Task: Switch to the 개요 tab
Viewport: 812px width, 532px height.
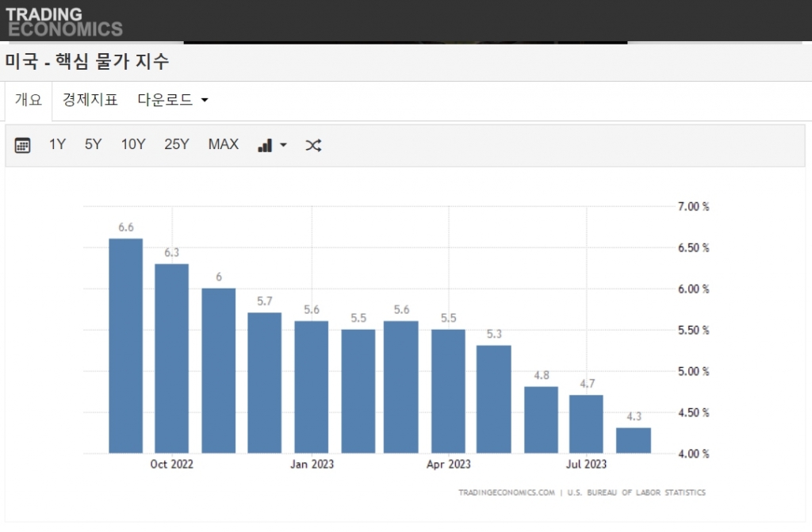Action: [x=29, y=100]
